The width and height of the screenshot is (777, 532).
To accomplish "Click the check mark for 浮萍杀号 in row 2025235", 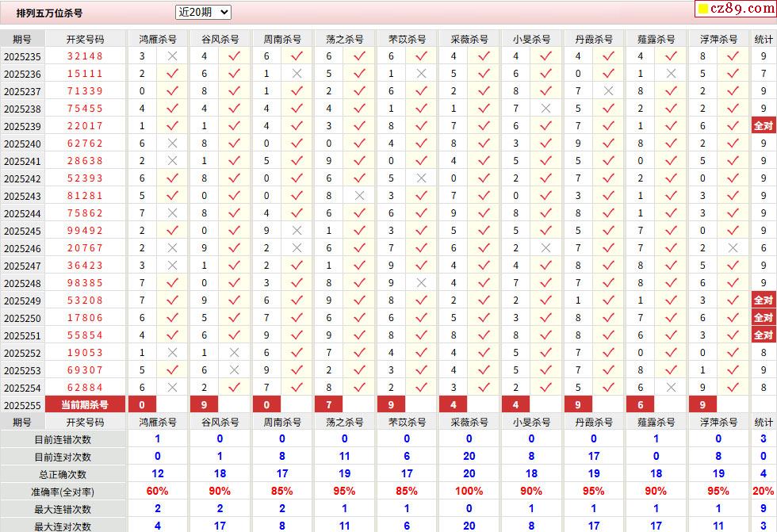I will (733, 56).
